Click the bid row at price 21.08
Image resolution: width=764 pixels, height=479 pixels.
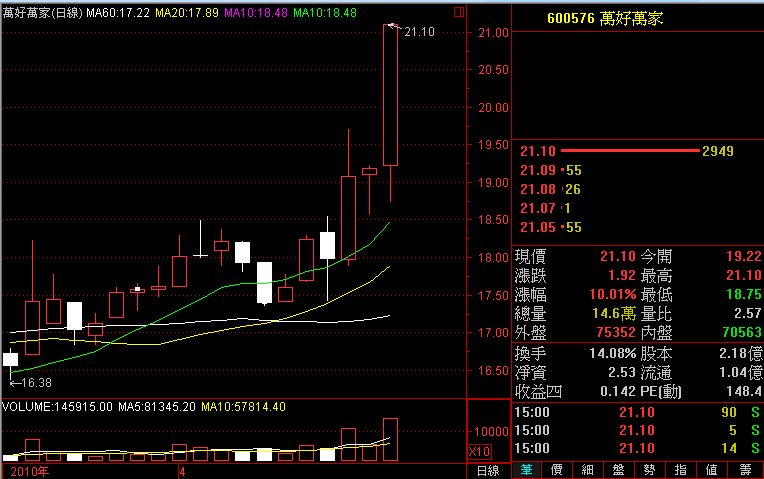551,189
